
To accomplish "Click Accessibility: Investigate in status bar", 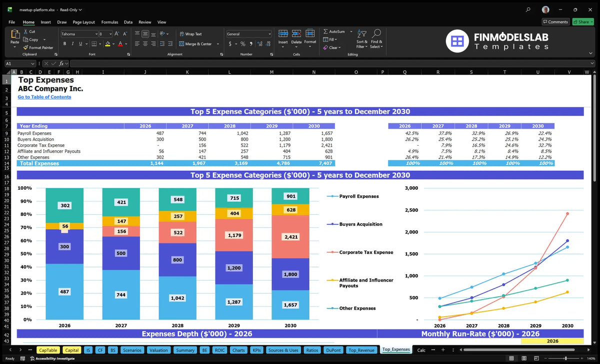I will (x=52, y=359).
